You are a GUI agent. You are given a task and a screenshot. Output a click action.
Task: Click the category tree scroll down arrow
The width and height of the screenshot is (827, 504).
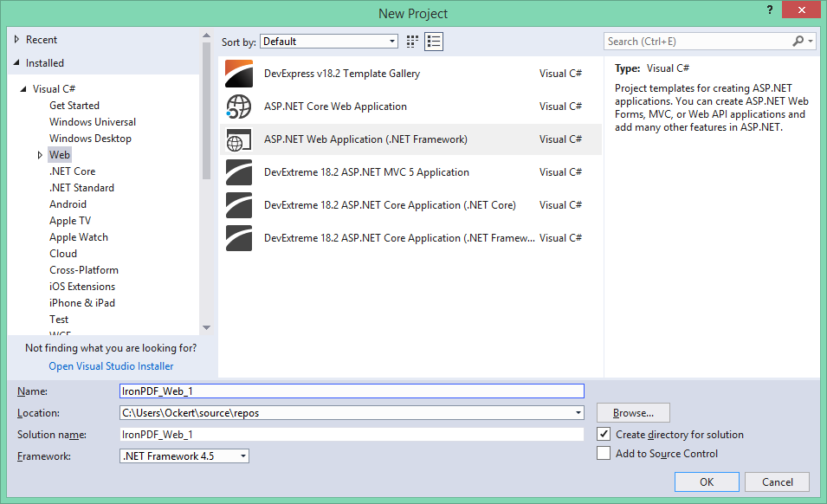206,328
